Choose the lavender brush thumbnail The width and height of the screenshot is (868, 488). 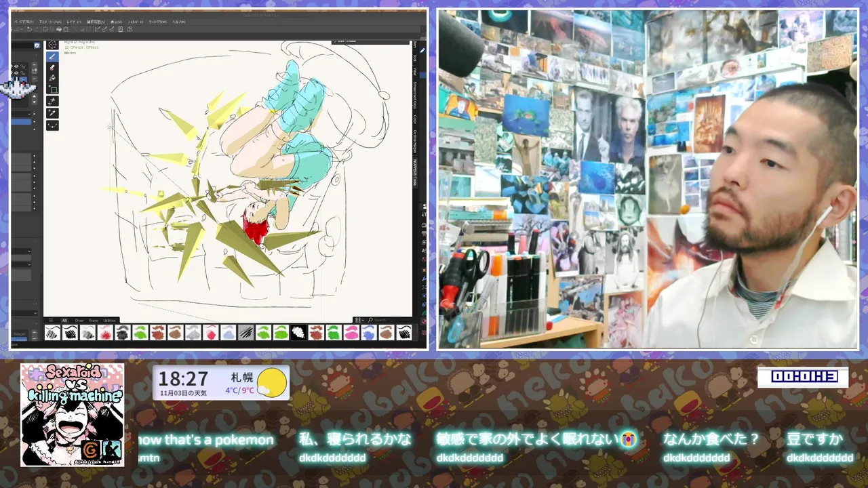point(229,332)
